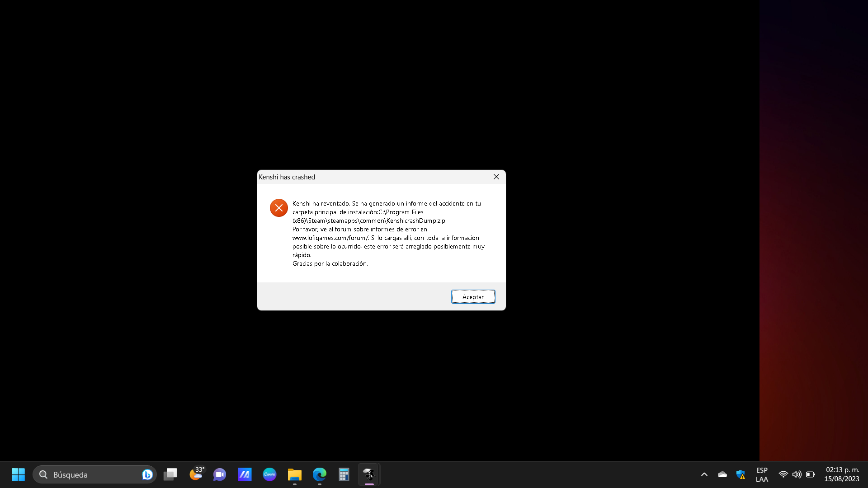868x488 pixels.
Task: Click the Aceptar button in the crash dialog
Action: 473,297
